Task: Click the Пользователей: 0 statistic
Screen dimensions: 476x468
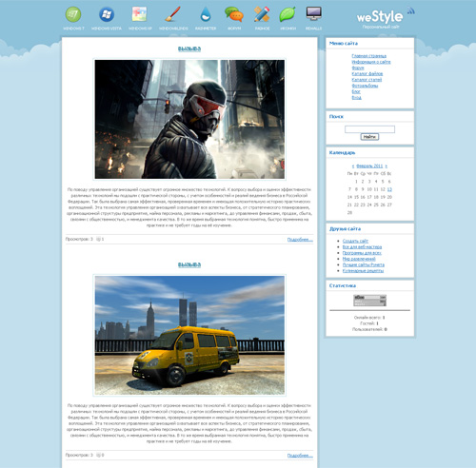Action: [x=369, y=329]
